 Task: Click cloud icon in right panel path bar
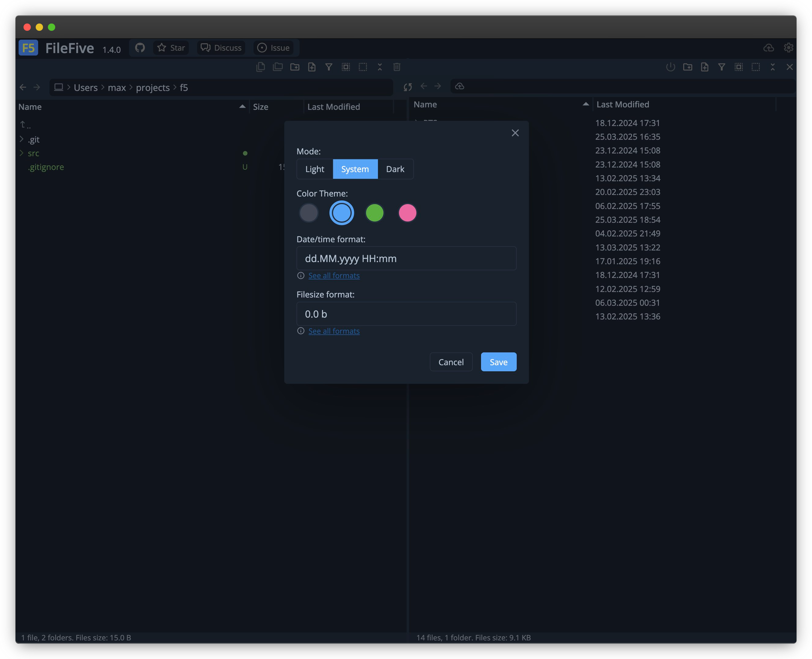click(x=459, y=86)
